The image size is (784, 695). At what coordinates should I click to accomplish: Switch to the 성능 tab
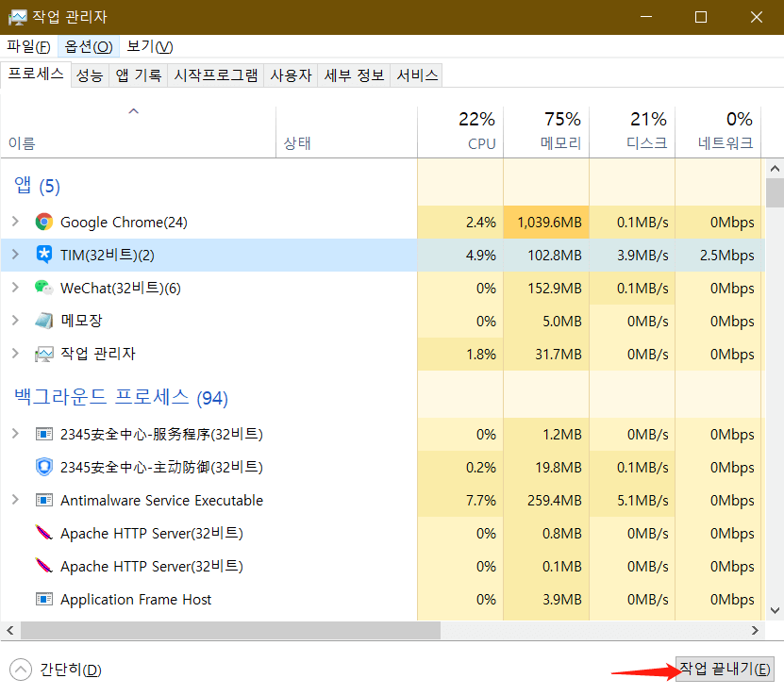point(90,74)
